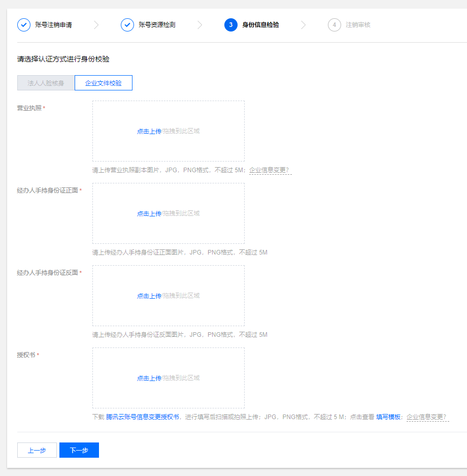Open 企业信息变更? link under 营业执照 hint
The height and width of the screenshot is (476, 467).
pos(270,170)
